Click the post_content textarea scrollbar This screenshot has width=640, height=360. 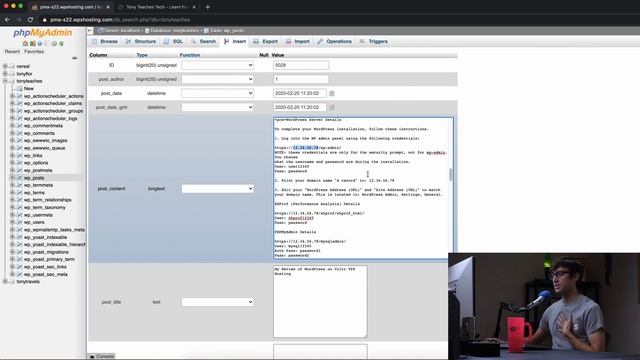click(451, 174)
